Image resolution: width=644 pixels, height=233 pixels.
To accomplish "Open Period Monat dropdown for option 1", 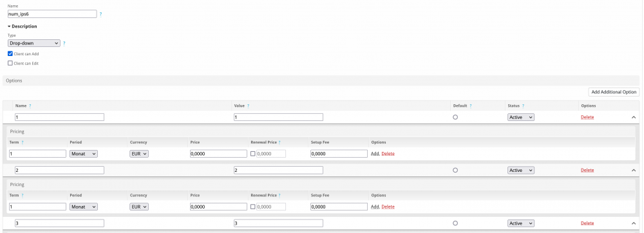I will coord(83,154).
